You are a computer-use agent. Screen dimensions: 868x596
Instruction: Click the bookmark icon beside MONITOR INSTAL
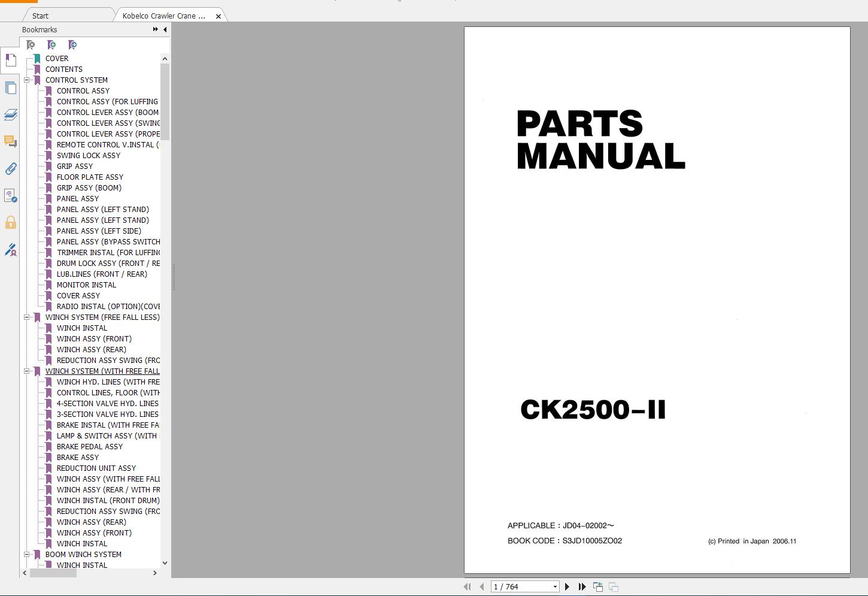(49, 285)
